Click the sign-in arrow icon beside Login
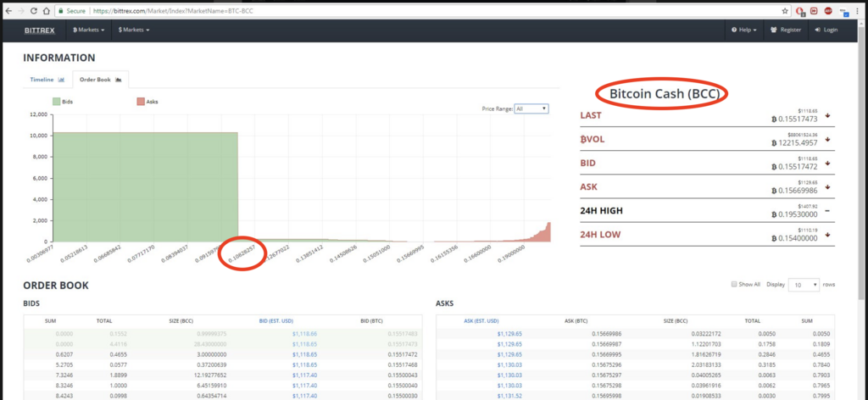The height and width of the screenshot is (400, 868). (x=818, y=30)
